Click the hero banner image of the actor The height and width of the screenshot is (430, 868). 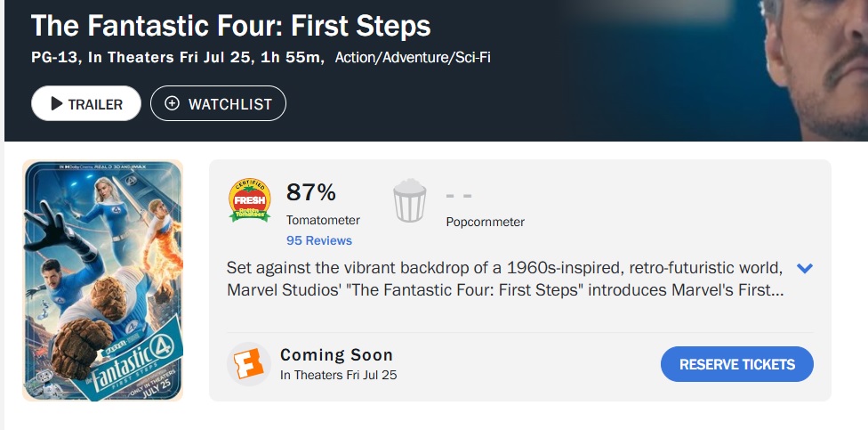[x=800, y=71]
